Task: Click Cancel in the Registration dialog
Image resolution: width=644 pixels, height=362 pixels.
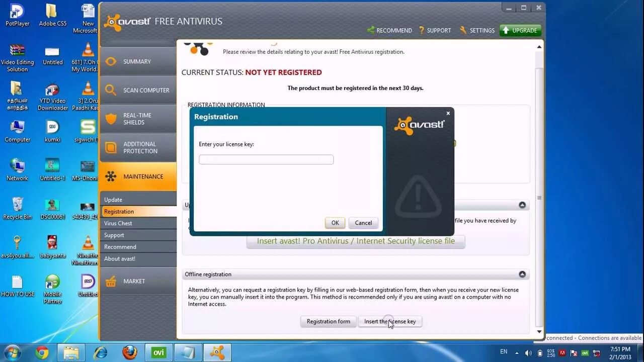Action: (363, 223)
